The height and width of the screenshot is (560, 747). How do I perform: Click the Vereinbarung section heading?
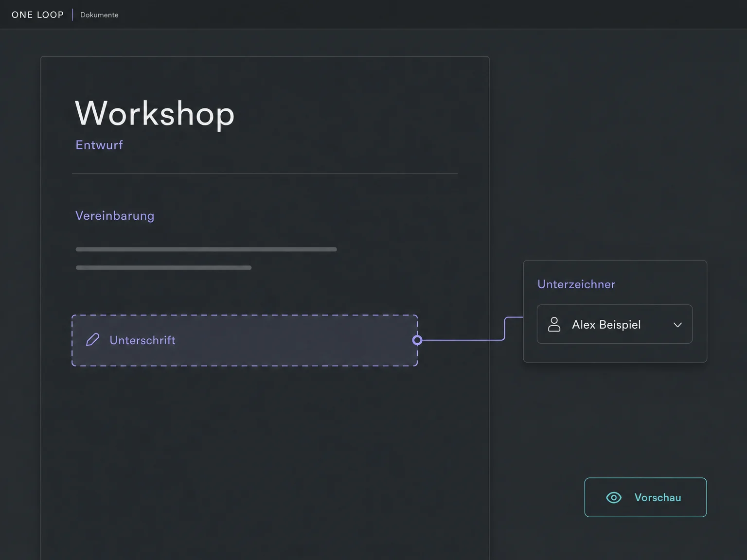[115, 215]
